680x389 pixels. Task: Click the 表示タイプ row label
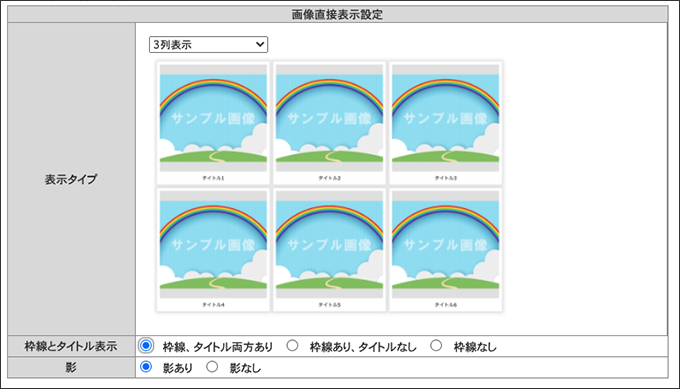coord(71,179)
